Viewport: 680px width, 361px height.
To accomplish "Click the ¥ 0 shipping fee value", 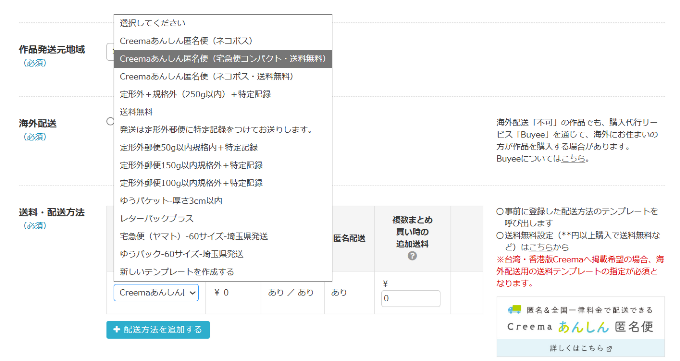I will coord(221,293).
